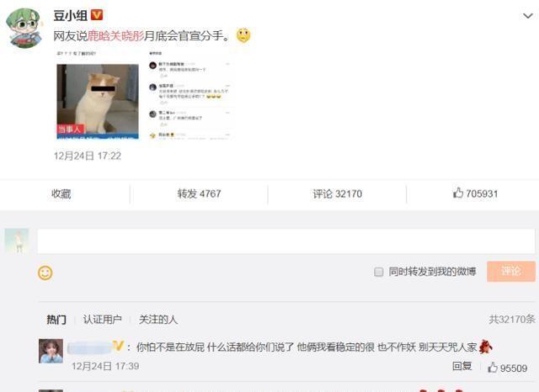Click 评论 32170 comment button
This screenshot has width=539, height=392.
pos(337,194)
